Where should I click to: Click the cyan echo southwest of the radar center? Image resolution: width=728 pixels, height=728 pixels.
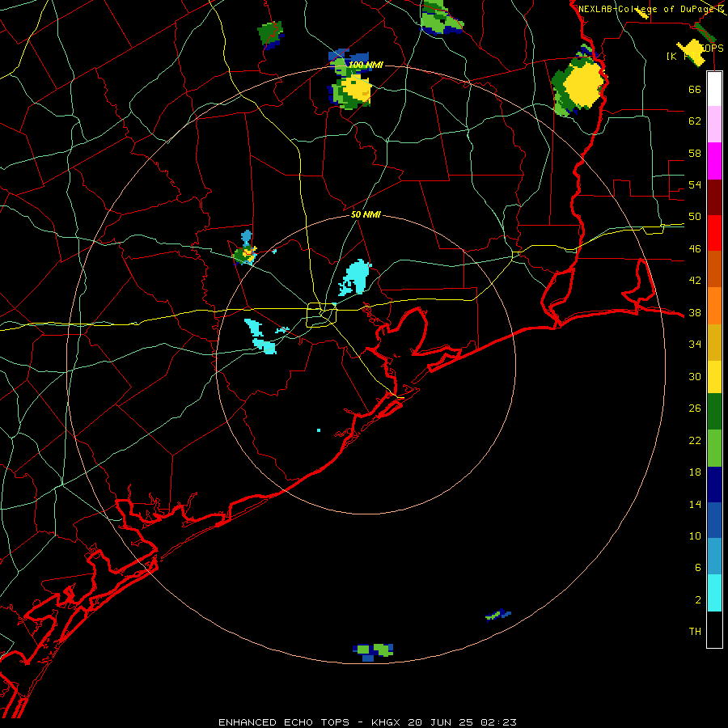coord(260,336)
